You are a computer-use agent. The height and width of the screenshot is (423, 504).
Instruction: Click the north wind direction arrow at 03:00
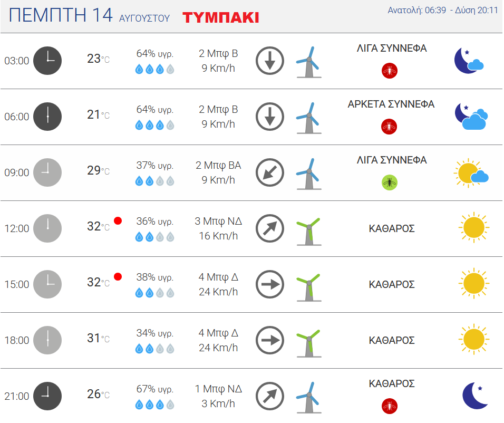[x=270, y=61]
